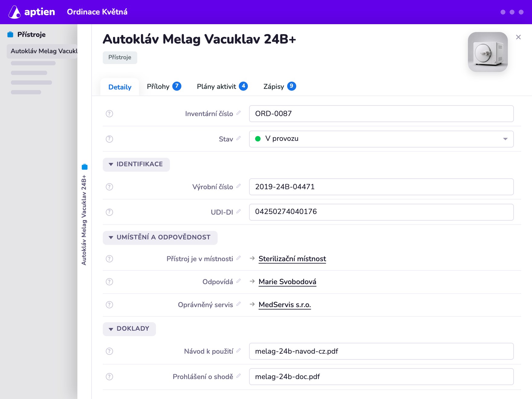Collapse the DOKLADY section
This screenshot has width=532, height=399.
[129, 329]
